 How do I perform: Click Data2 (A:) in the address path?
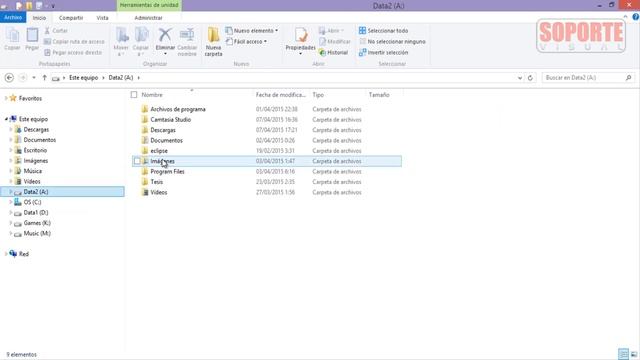pyautogui.click(x=121, y=78)
